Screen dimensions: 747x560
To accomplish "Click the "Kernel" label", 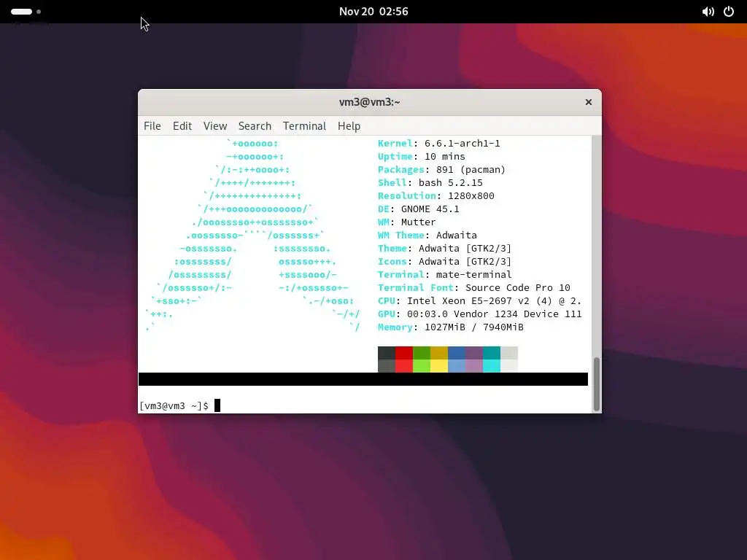I will click(395, 144).
